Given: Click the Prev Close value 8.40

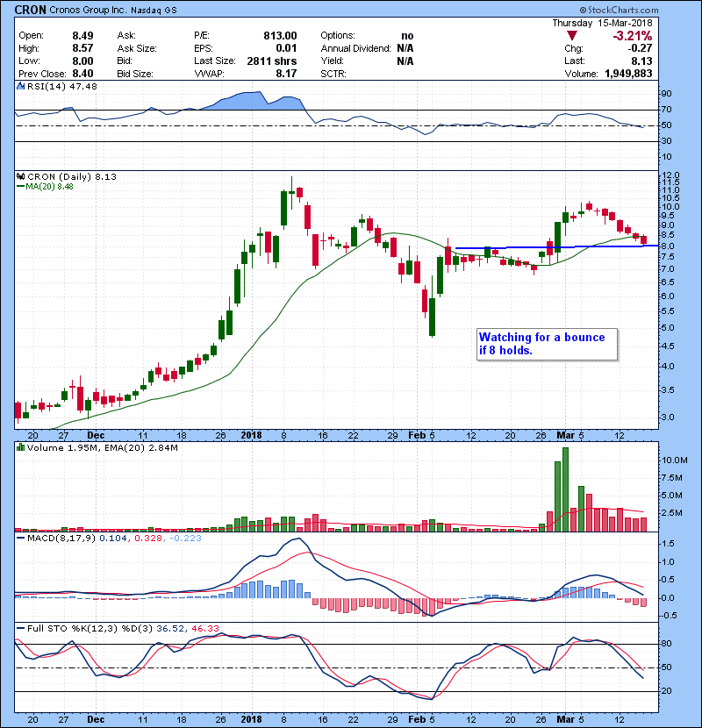Looking at the screenshot, I should [x=82, y=74].
